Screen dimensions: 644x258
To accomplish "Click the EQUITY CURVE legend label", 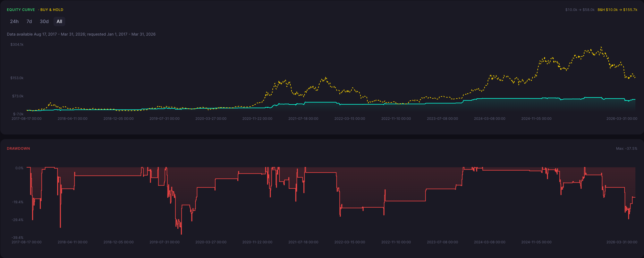I will point(21,10).
